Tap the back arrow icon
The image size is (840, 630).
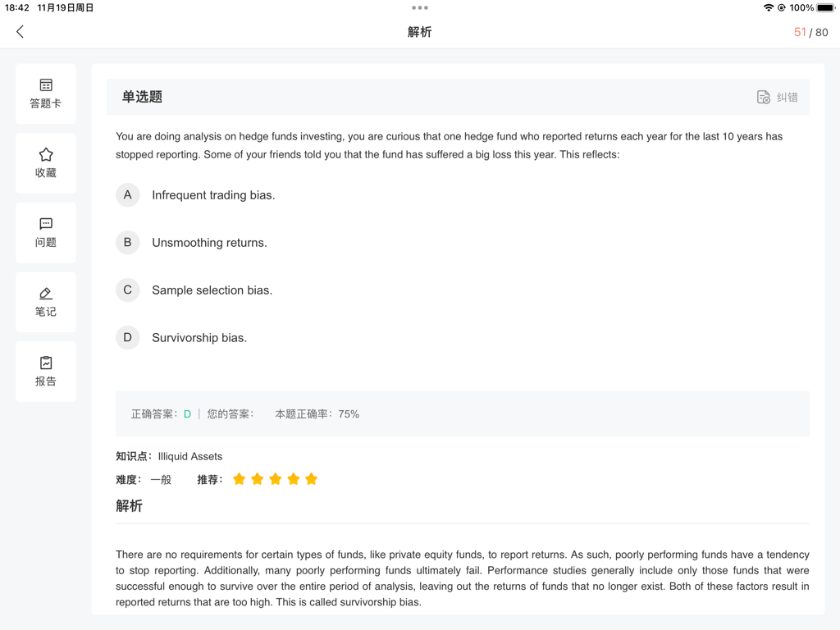click(21, 32)
